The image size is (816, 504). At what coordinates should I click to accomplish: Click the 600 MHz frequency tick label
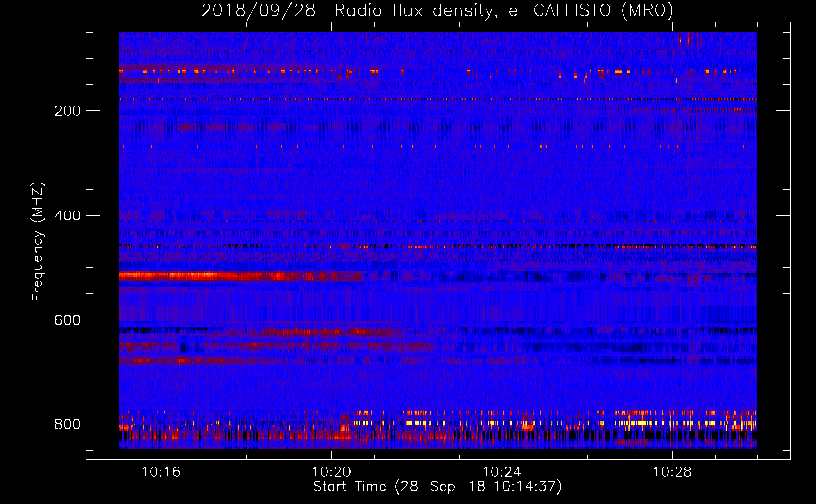click(68, 320)
